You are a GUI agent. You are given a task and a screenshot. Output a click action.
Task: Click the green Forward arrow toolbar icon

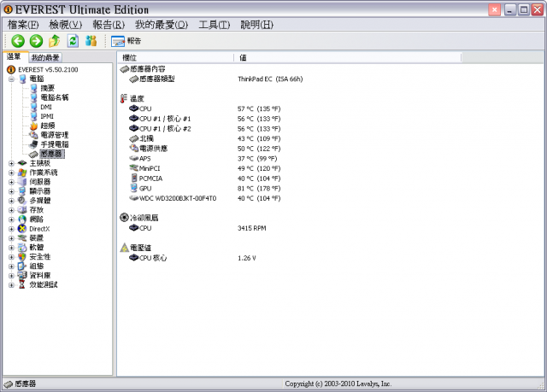coord(36,41)
